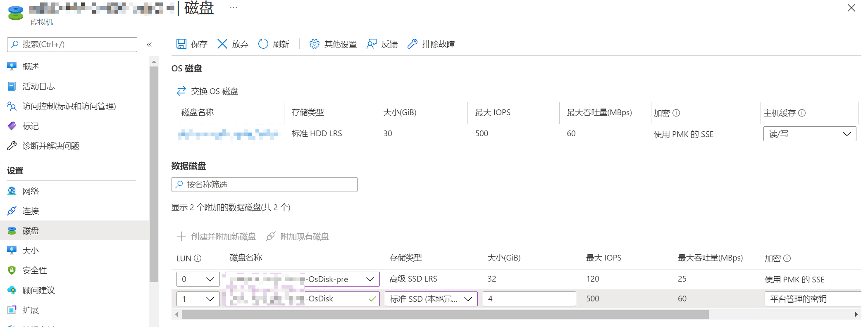Image resolution: width=868 pixels, height=327 pixels.
Task: Click encryption info icon in data disk table
Action: coord(787,258)
